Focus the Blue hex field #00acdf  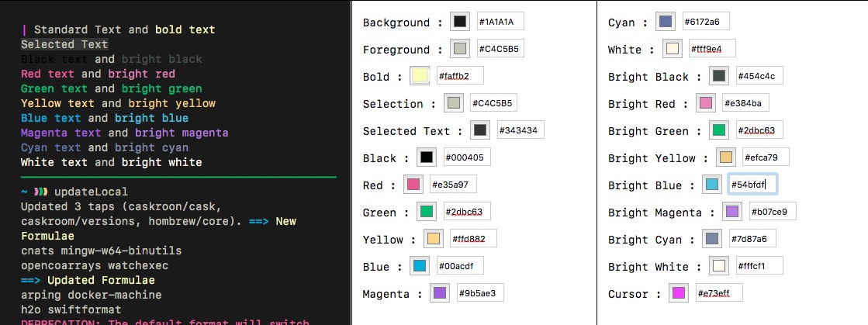click(x=460, y=266)
